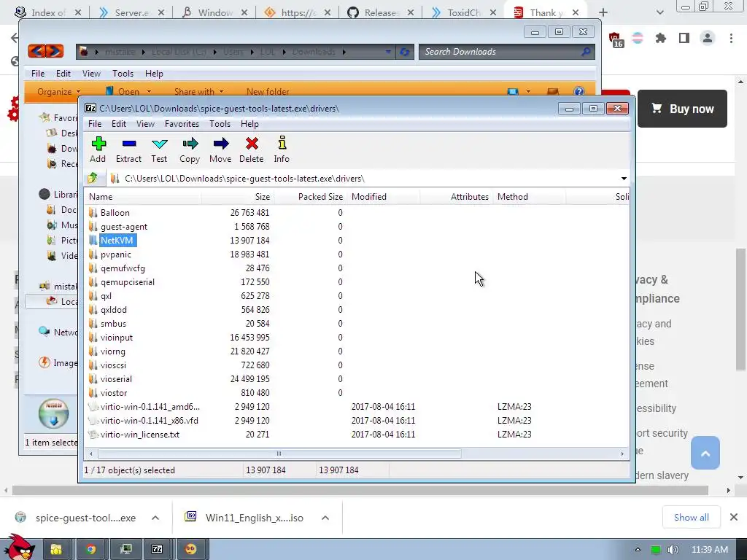Open a new Chrome tab

pos(603,12)
